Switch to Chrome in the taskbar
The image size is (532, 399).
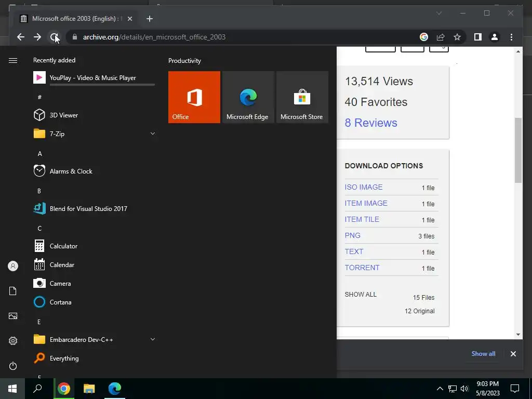64,389
